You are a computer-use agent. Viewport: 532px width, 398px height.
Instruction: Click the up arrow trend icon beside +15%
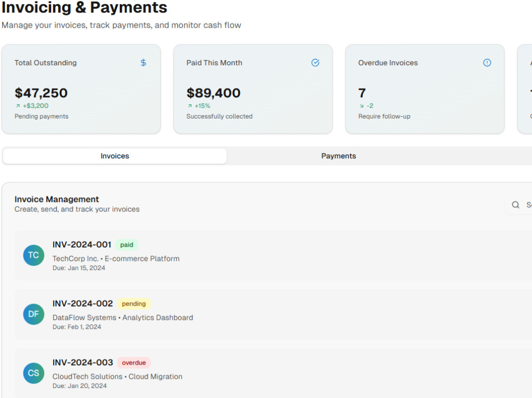[x=190, y=106]
